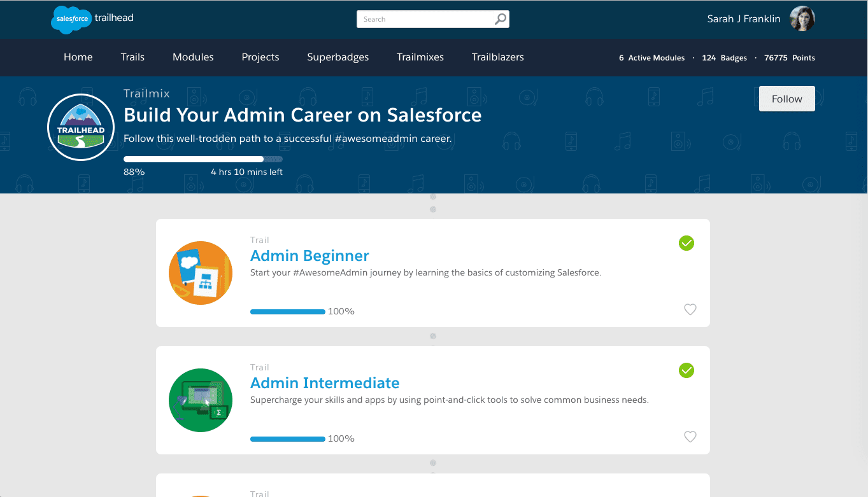Click the search magnifier icon
Screen dimensions: 868x497
(x=501, y=18)
